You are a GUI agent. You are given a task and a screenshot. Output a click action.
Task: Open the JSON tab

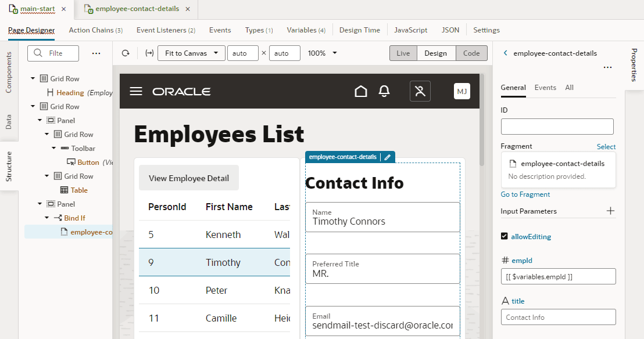[450, 30]
